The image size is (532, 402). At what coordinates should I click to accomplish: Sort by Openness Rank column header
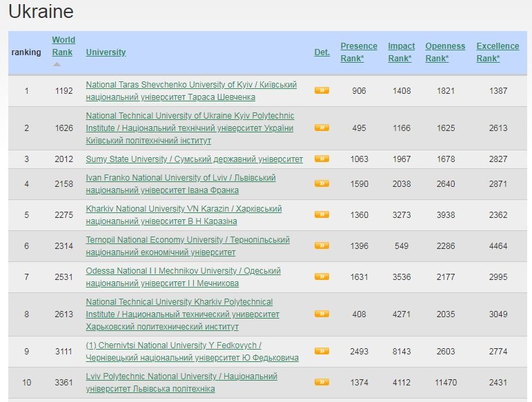[445, 52]
